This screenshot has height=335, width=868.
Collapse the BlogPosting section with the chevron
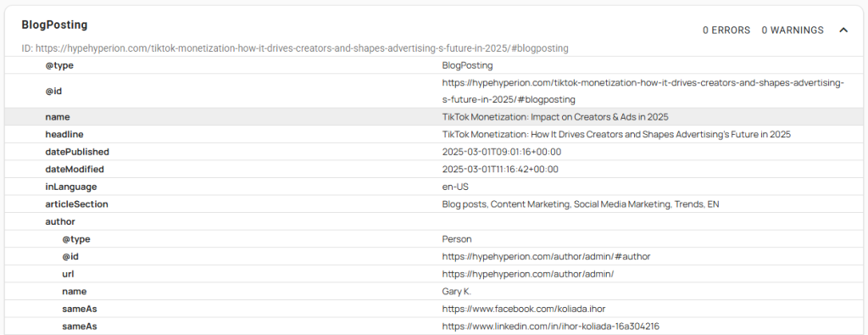(x=843, y=30)
